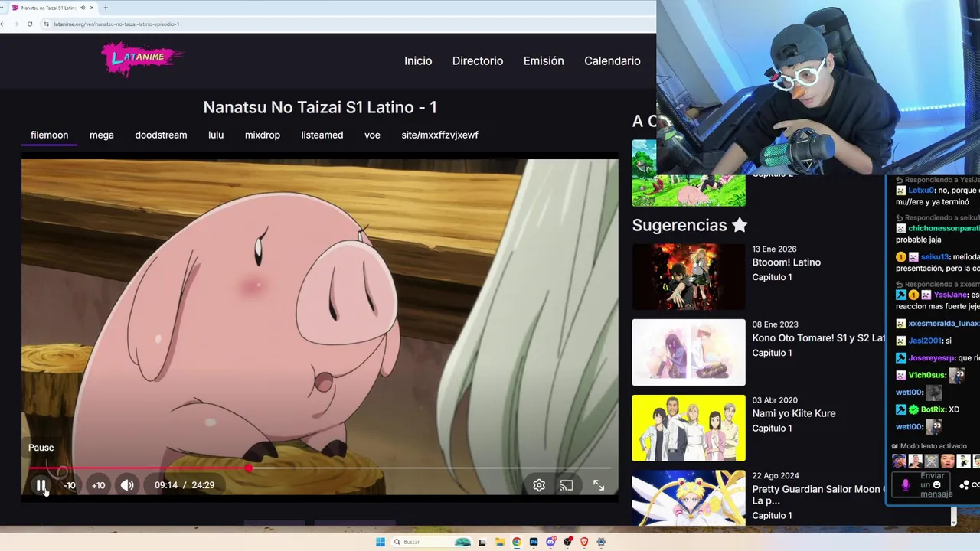This screenshot has height=551, width=980.
Task: Click username YssiJane in chat
Action: click(x=951, y=295)
